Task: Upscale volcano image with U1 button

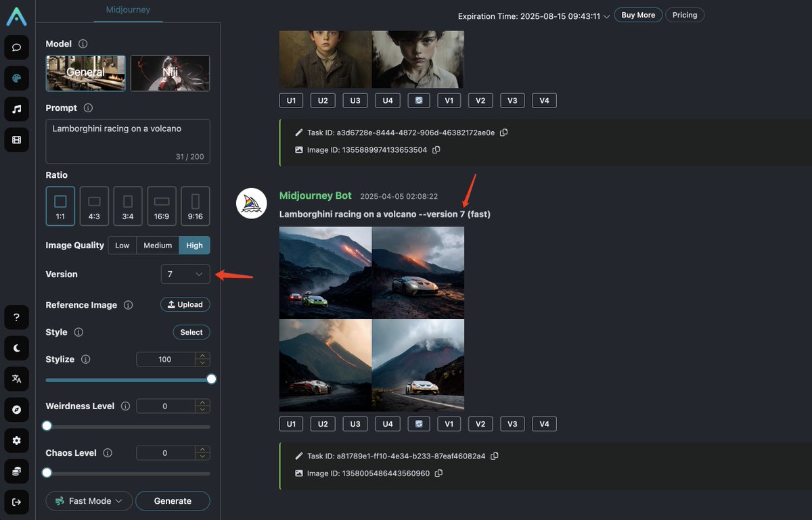Action: [291, 424]
